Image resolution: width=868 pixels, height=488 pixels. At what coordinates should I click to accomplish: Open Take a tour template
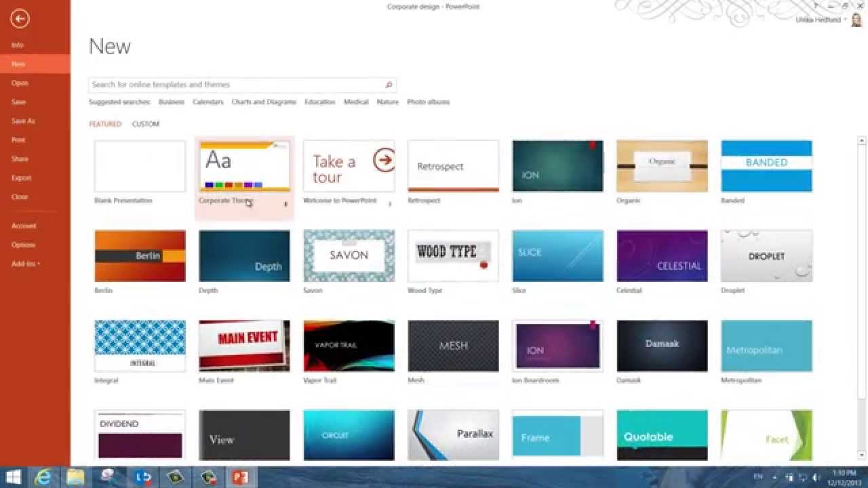point(349,166)
